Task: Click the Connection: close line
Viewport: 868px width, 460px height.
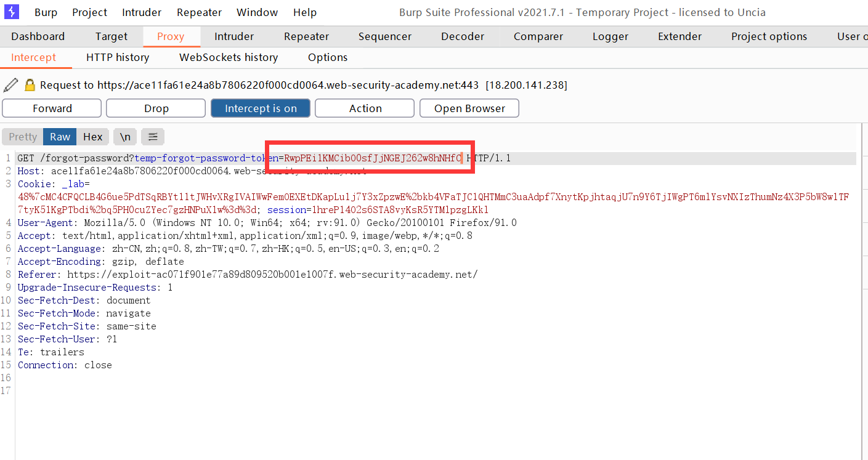Action: (65, 365)
